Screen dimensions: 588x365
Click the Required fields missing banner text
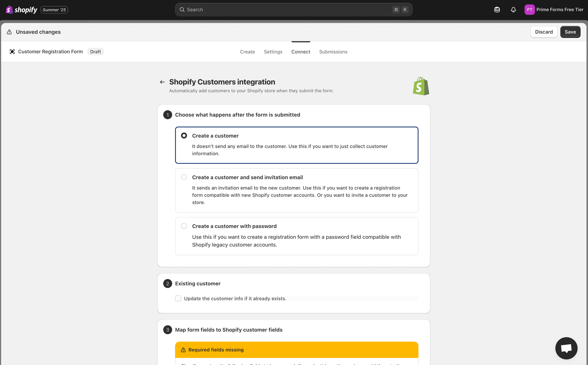216,350
